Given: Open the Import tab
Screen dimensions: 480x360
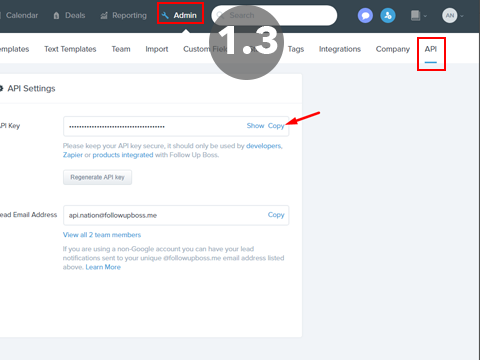Looking at the screenshot, I should click(x=157, y=49).
